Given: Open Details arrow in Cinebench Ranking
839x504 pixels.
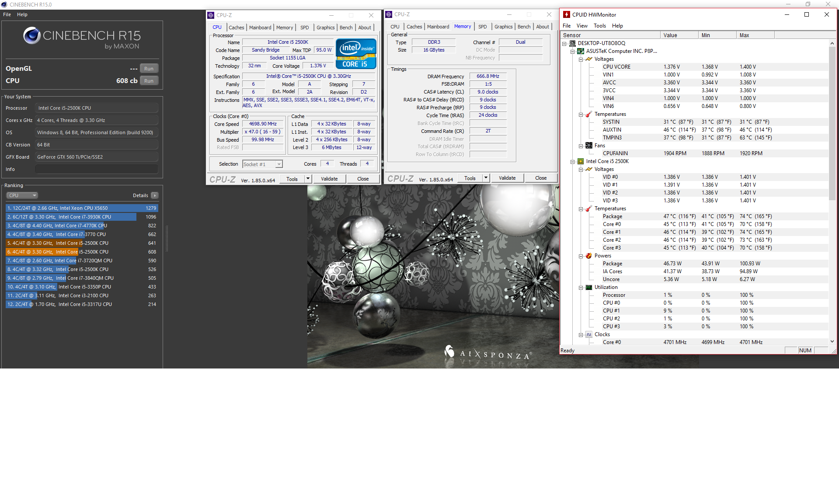Looking at the screenshot, I should [155, 195].
